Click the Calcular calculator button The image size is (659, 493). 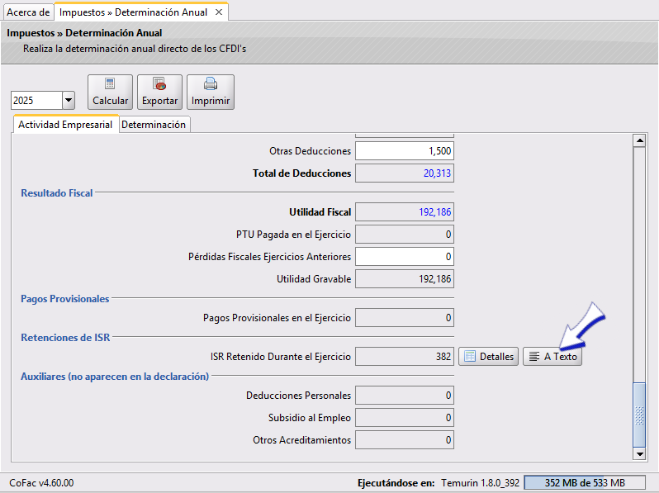(x=110, y=92)
